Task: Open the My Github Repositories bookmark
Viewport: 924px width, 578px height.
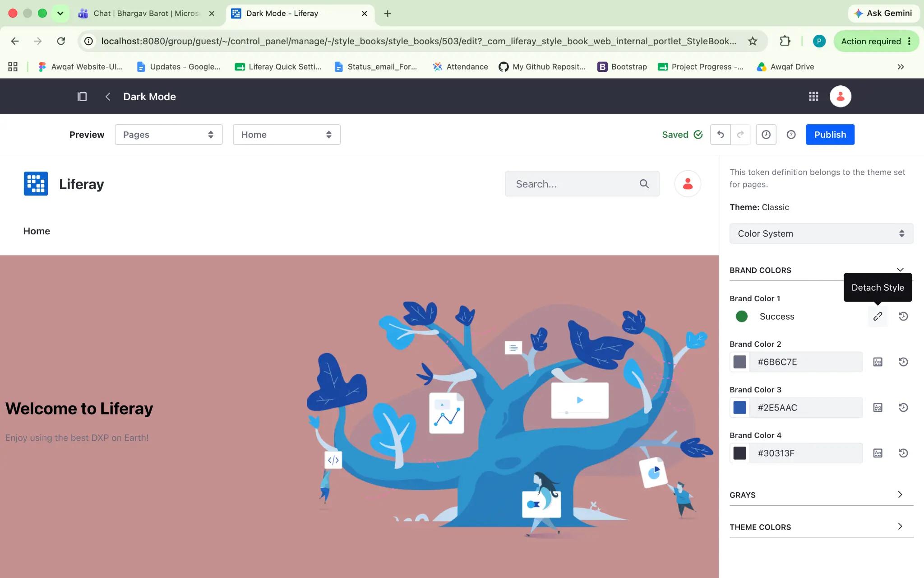Action: (x=542, y=67)
